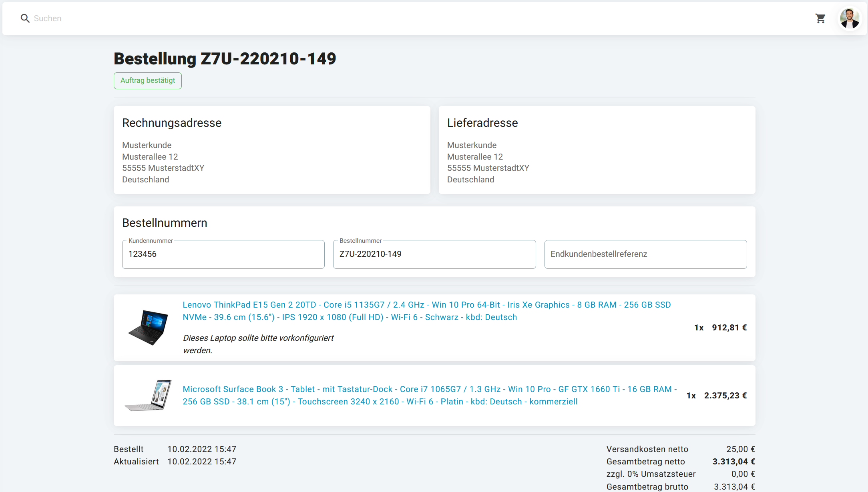868x492 pixels.
Task: Focus the Suchen search field
Action: [x=240, y=18]
